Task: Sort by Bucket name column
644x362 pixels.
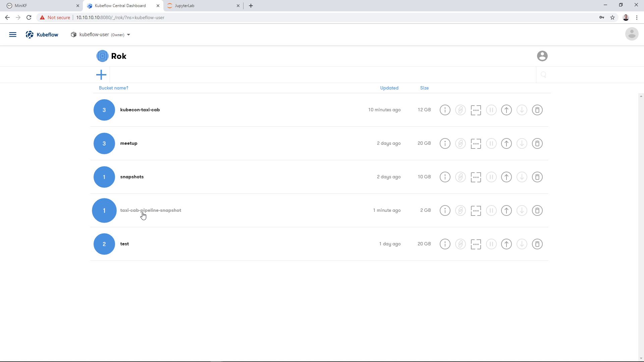Action: 113,88
